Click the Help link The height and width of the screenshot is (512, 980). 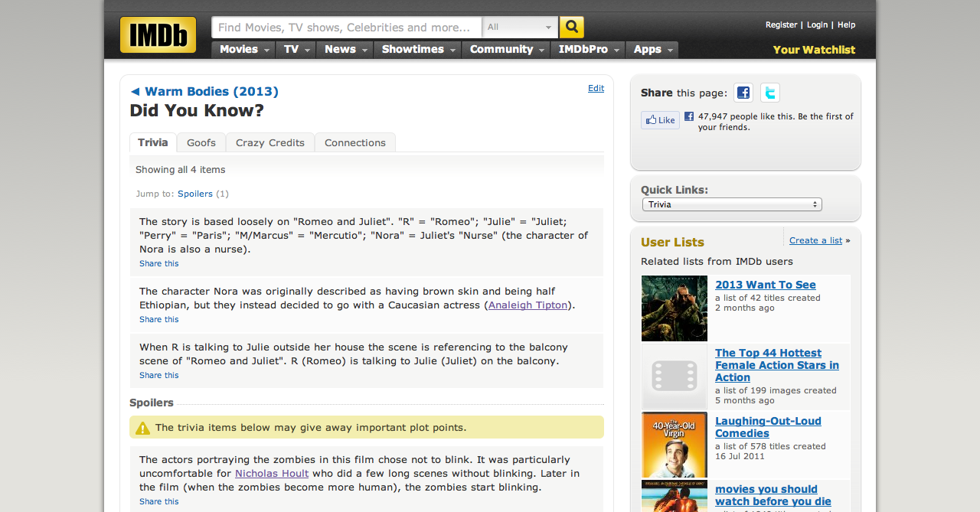coord(846,25)
